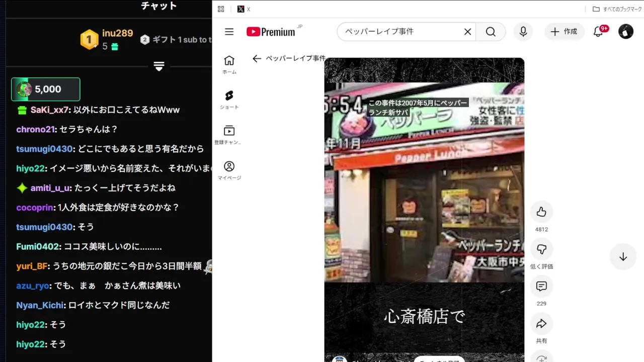The image size is (644, 362).
Task: Switch to the X browser tab
Action: click(x=244, y=9)
